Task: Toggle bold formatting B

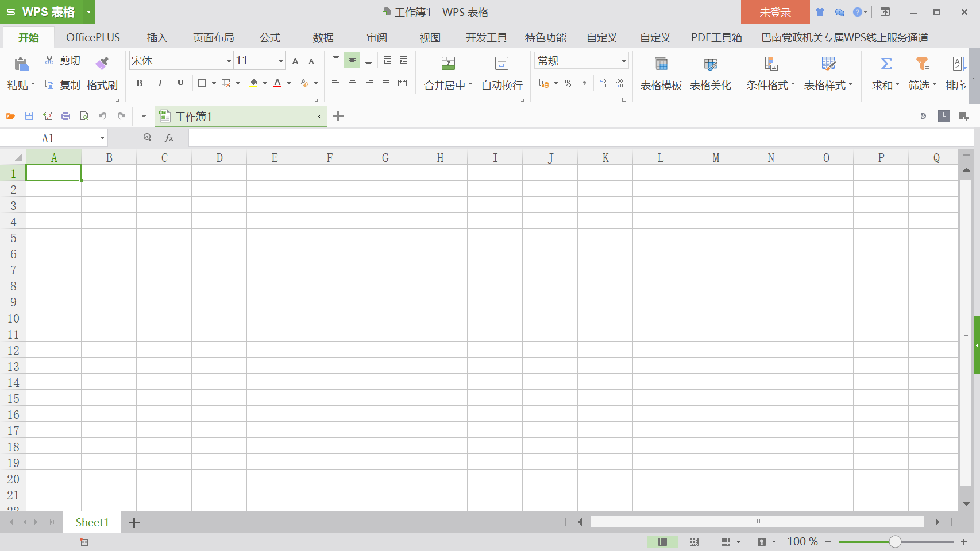Action: pyautogui.click(x=140, y=83)
